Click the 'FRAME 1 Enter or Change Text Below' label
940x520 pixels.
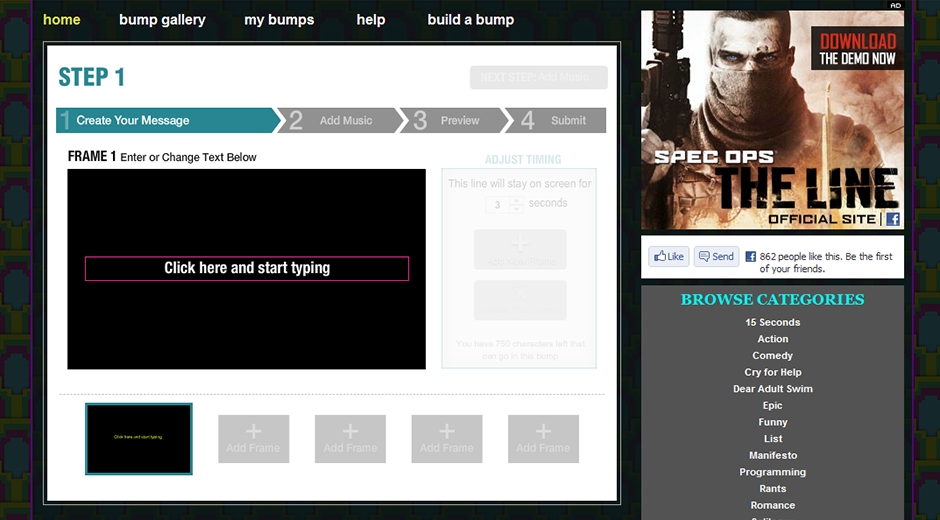coord(162,157)
